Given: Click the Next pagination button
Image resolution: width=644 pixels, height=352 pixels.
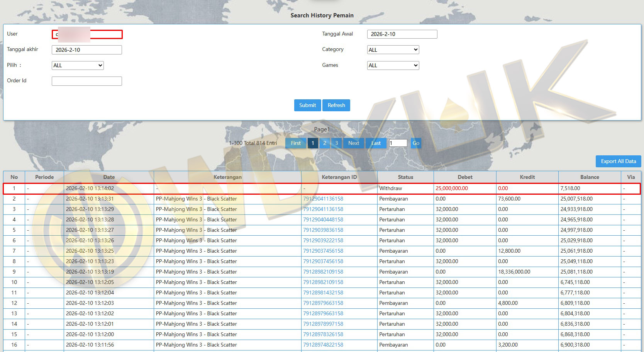Looking at the screenshot, I should pyautogui.click(x=353, y=143).
